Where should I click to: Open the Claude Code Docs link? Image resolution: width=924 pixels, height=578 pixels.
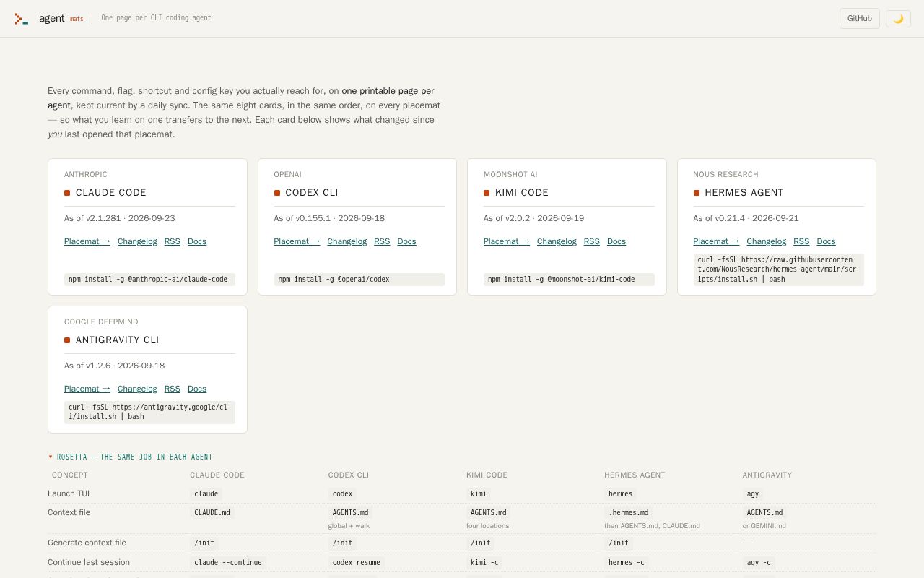197,241
